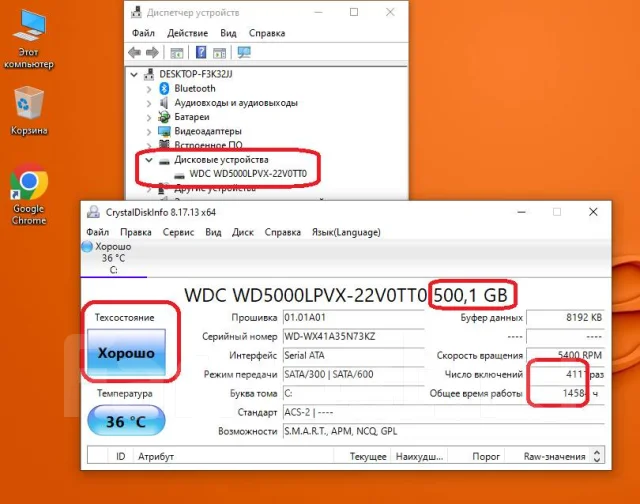Minimize the CrystalDiskInfo window
This screenshot has height=504, width=640.
[521, 212]
